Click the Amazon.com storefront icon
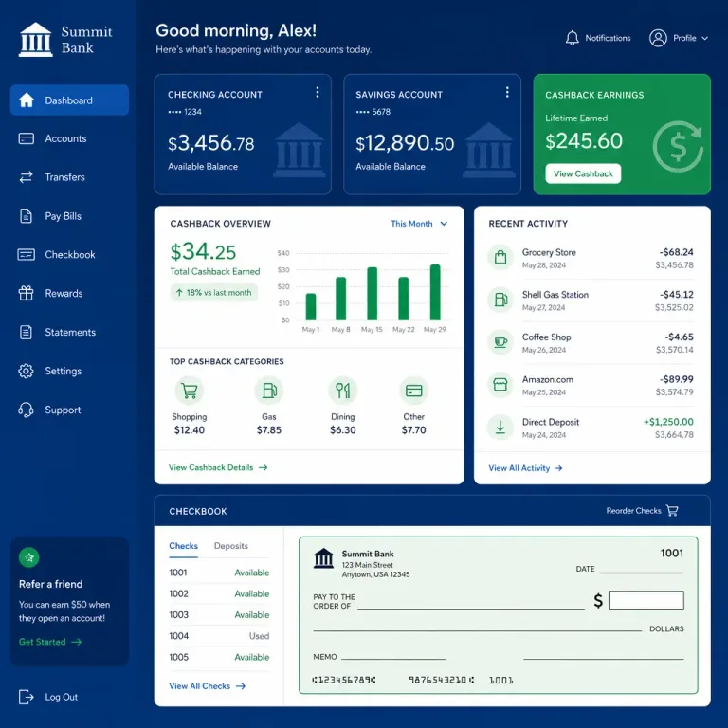728x728 pixels. [500, 385]
